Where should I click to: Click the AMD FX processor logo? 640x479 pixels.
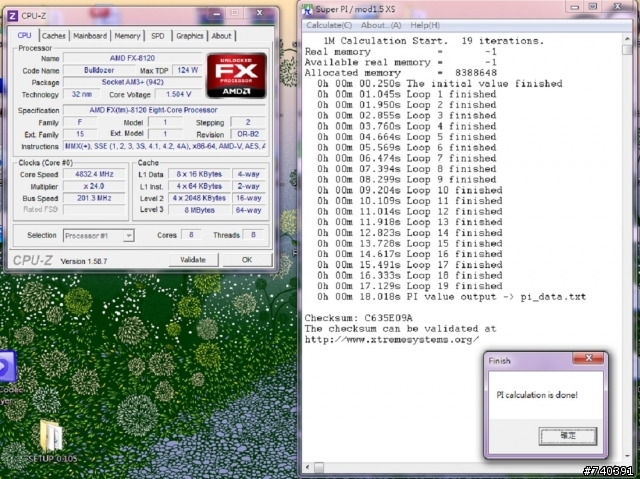coord(237,75)
